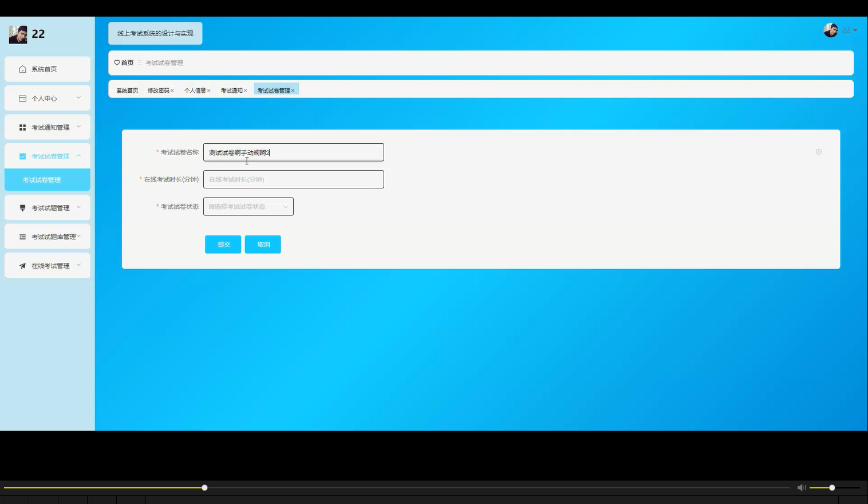The image size is (868, 504).
Task: Click the sidebar user avatar photo
Action: pos(18,34)
